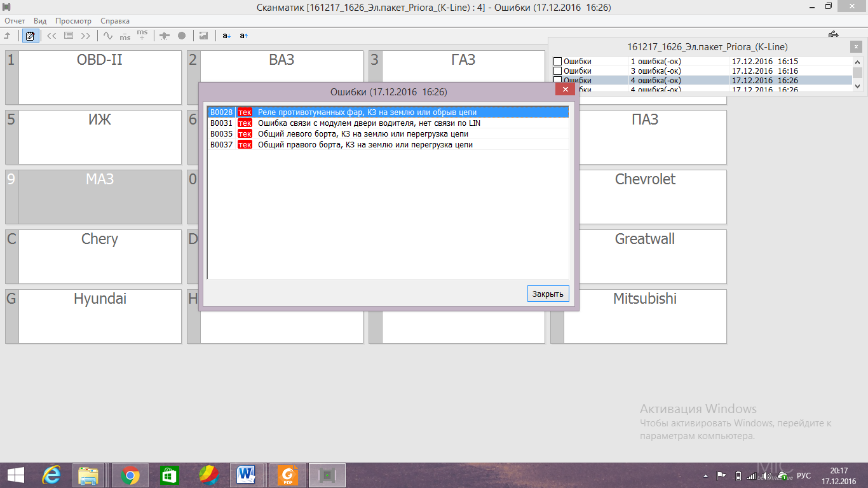Click the double right chevron next icon
868x488 pixels.
click(86, 36)
